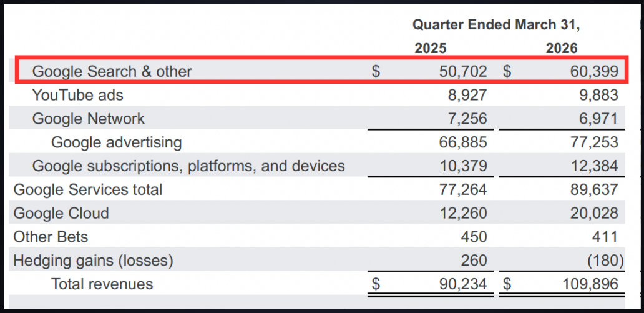The width and height of the screenshot is (644, 313).
Task: Click the Google Search & other row label
Action: click(x=112, y=72)
